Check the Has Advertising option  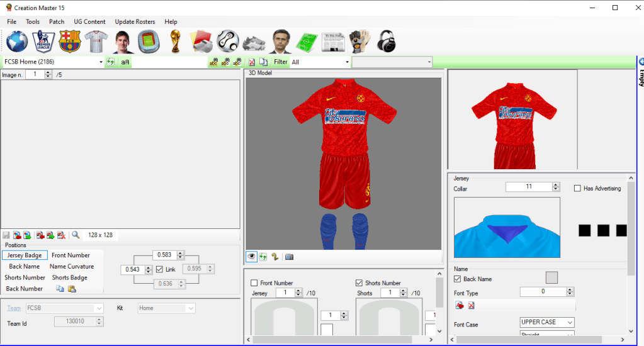click(x=577, y=188)
